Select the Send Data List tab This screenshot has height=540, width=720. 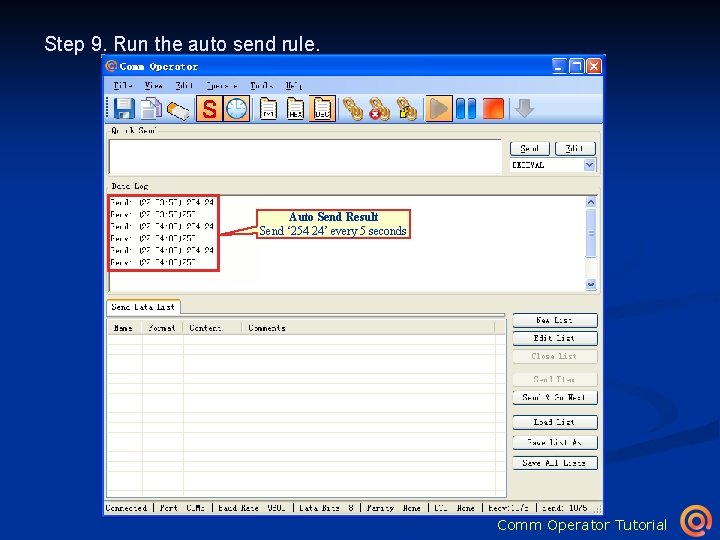pyautogui.click(x=143, y=307)
